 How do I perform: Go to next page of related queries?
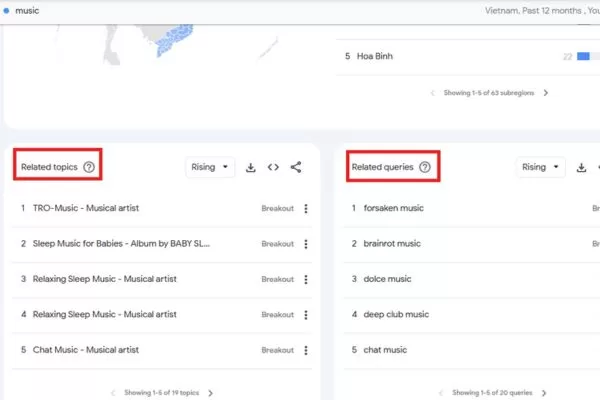tap(544, 393)
